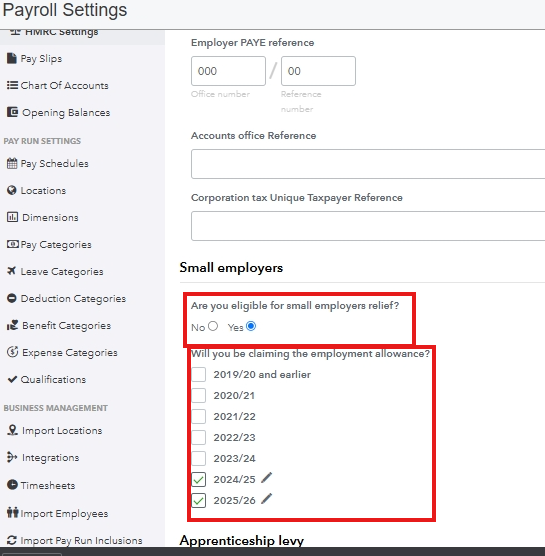Image resolution: width=545 pixels, height=556 pixels.
Task: Click the Locations globe icon
Action: [12, 190]
